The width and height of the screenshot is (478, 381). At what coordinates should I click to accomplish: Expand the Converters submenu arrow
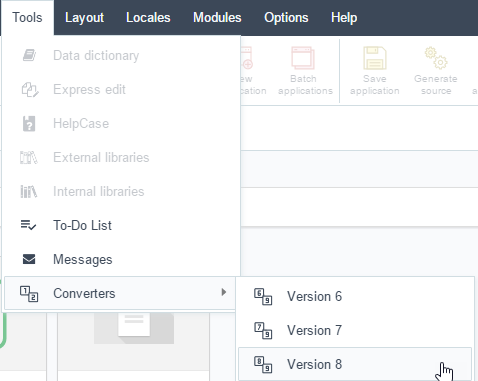coord(224,292)
